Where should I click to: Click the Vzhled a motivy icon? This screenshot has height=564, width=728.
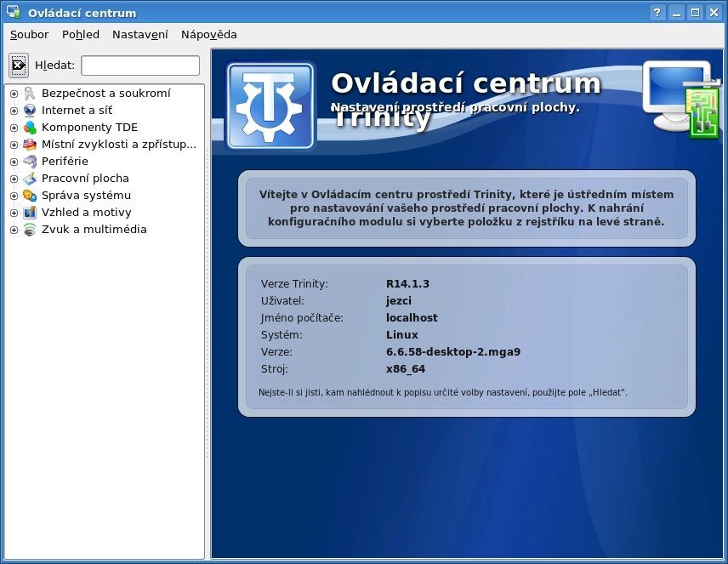coord(30,213)
